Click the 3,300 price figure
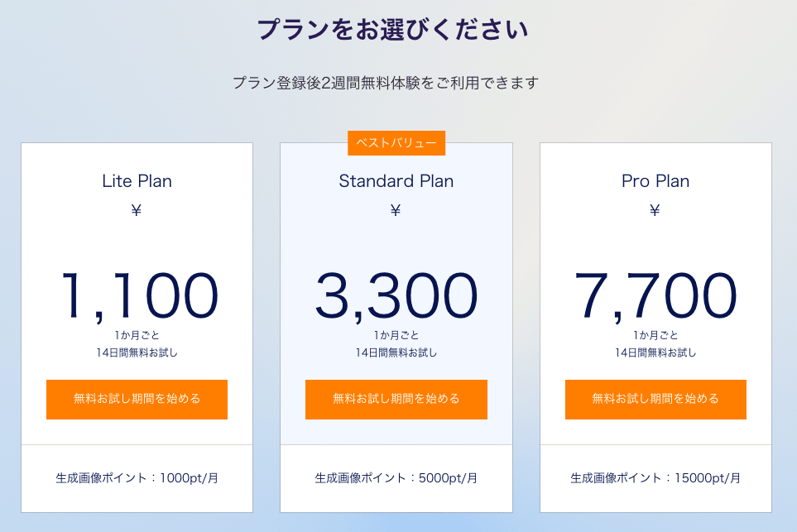797x532 pixels. [x=396, y=295]
